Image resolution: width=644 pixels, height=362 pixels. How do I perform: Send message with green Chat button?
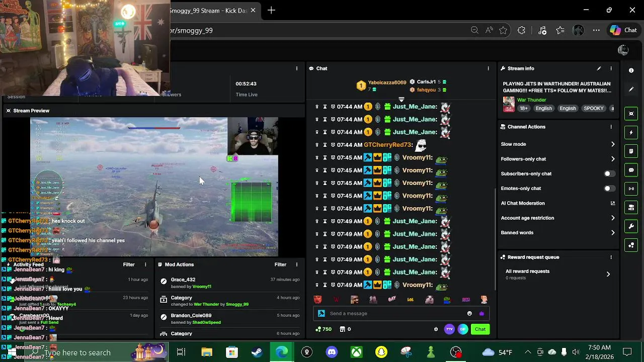[x=480, y=329]
